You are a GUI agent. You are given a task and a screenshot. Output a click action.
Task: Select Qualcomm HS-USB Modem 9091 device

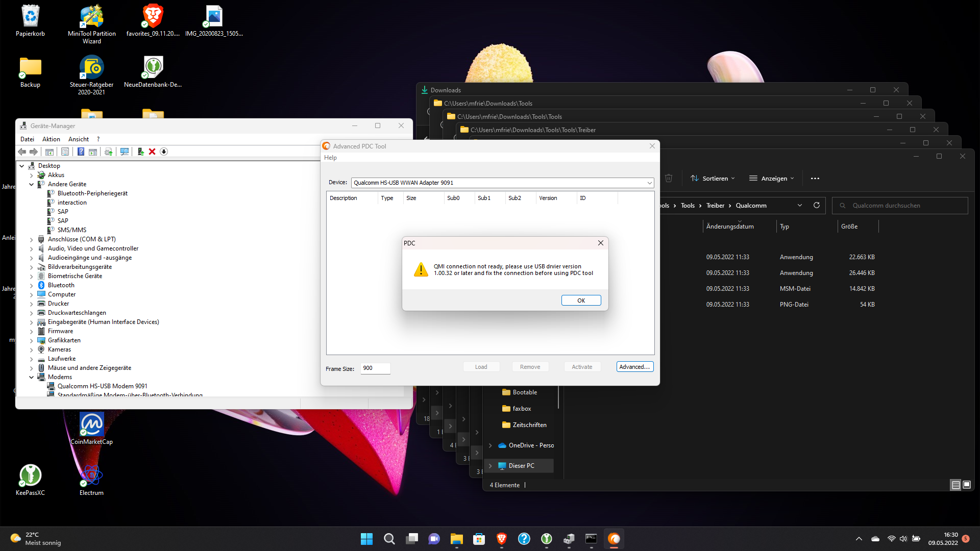[x=102, y=386]
